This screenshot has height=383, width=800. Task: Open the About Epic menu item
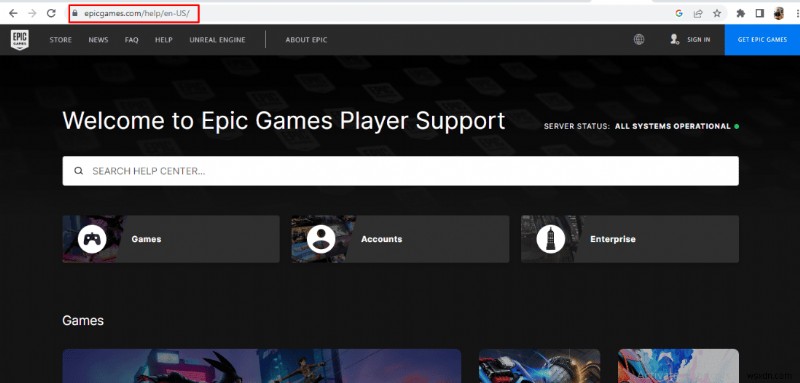pyautogui.click(x=306, y=40)
